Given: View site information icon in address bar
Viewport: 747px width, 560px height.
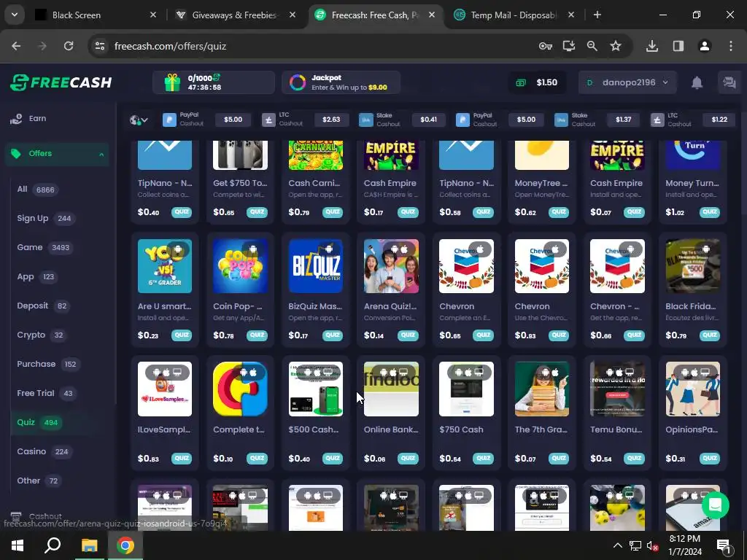Looking at the screenshot, I should (x=100, y=46).
